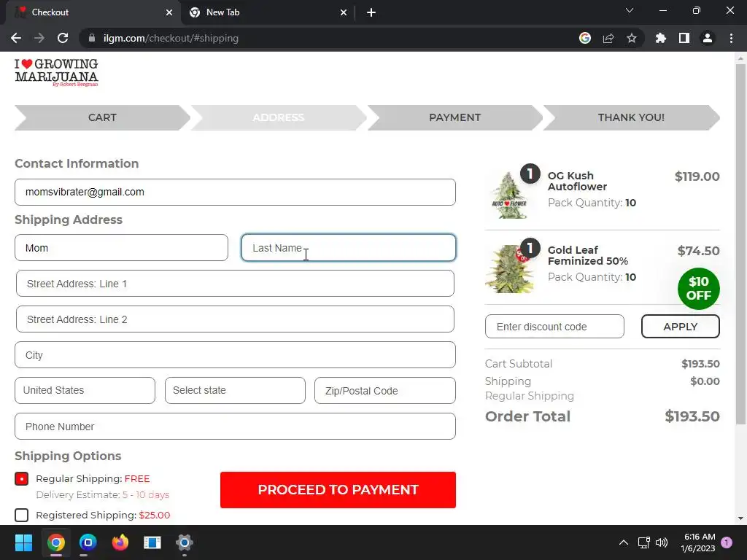Open Chrome's three-dot menu
Viewport: 747px width, 560px height.
731,38
